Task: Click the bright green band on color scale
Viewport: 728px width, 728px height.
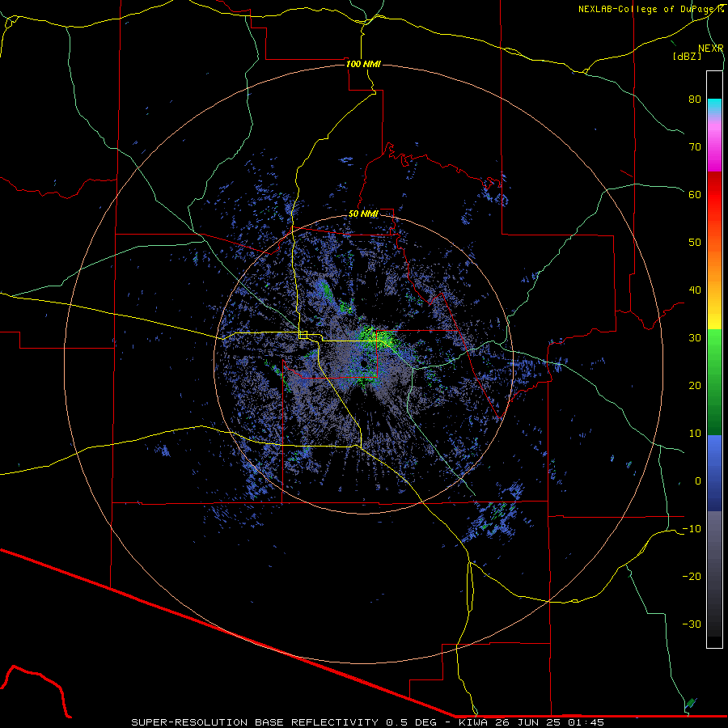Action: click(714, 344)
